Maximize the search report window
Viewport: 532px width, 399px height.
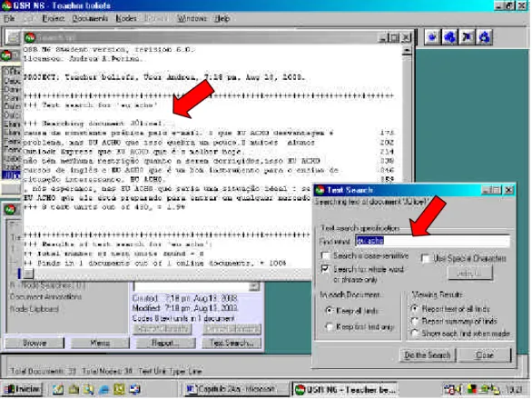(394, 37)
